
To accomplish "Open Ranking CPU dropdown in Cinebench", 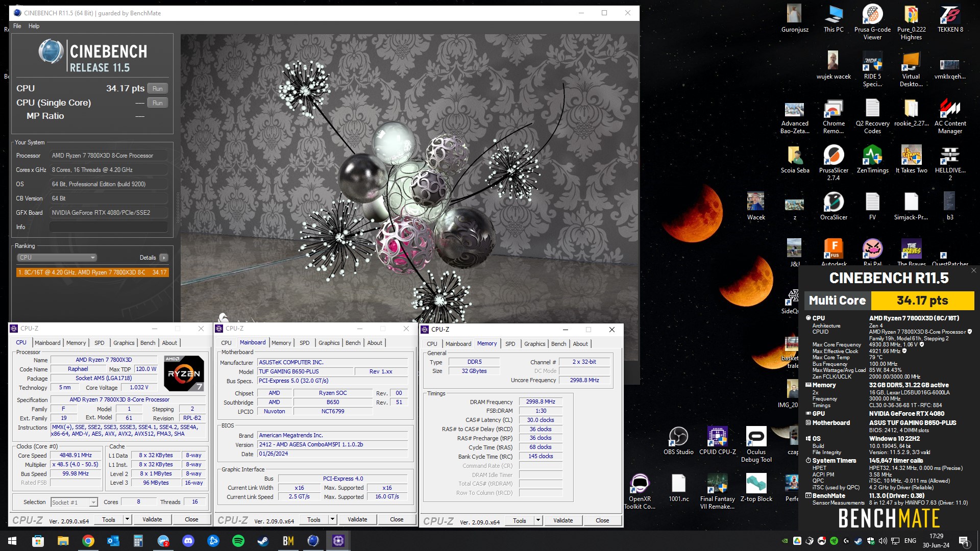I will click(x=56, y=258).
